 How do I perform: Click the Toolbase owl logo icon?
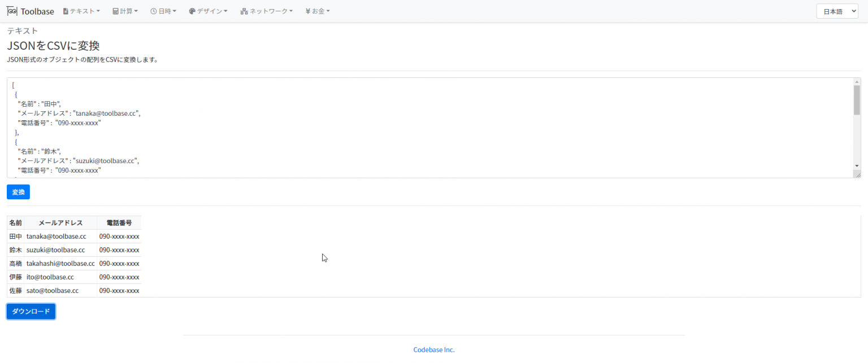(x=12, y=11)
